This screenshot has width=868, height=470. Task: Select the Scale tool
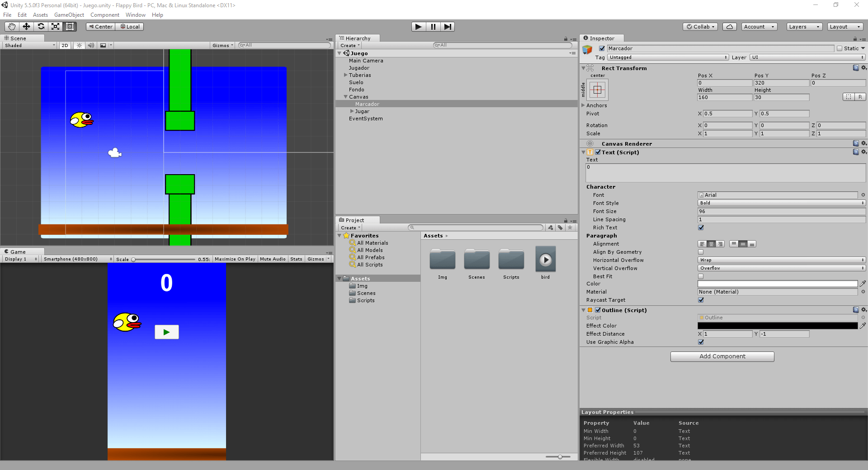coord(55,27)
